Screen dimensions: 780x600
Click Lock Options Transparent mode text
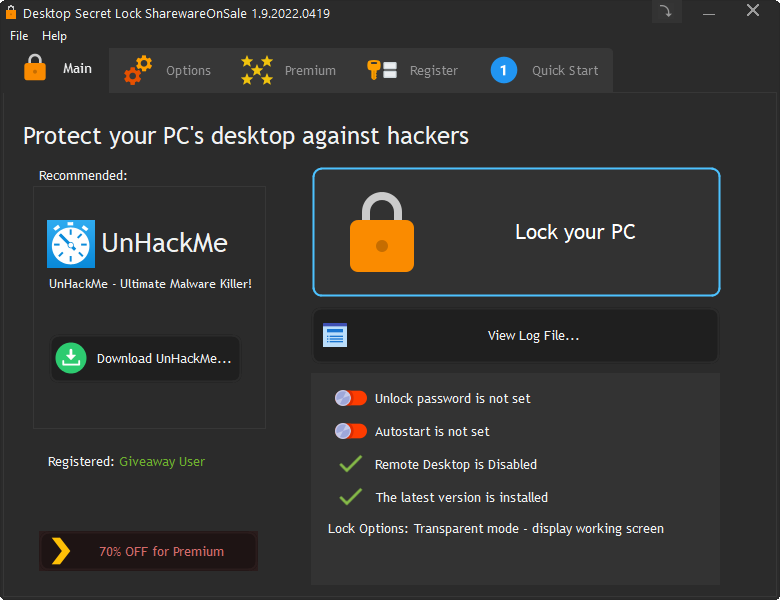(x=495, y=528)
